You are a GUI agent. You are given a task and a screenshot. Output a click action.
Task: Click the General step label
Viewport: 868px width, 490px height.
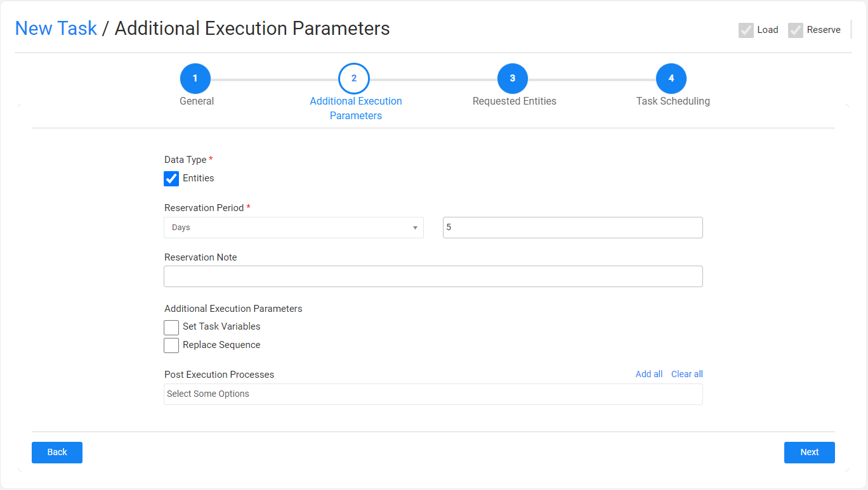(197, 101)
